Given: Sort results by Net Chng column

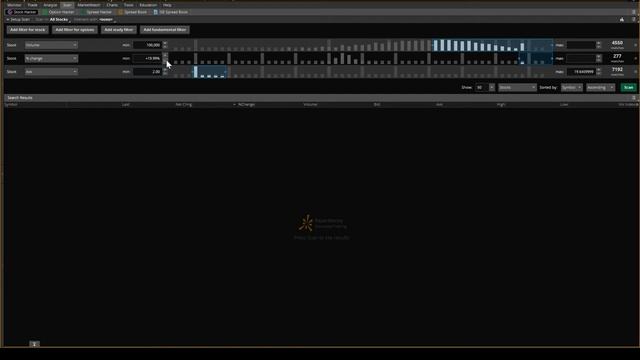Looking at the screenshot, I should coord(184,104).
